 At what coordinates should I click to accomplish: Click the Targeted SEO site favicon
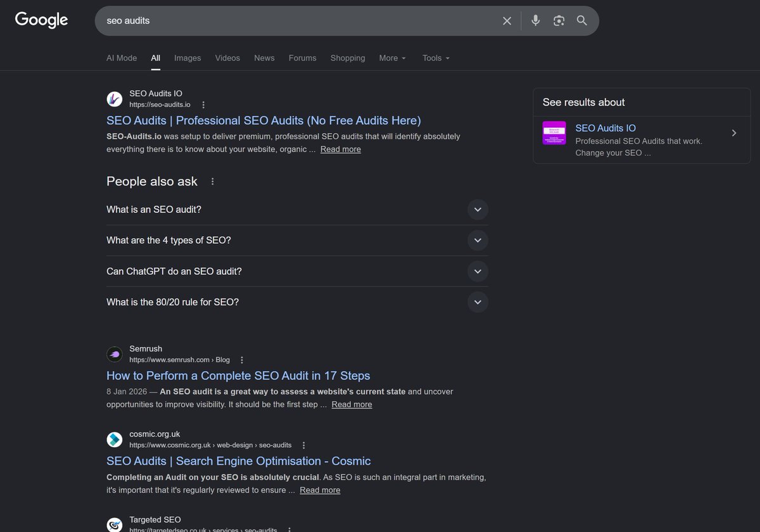(x=115, y=524)
